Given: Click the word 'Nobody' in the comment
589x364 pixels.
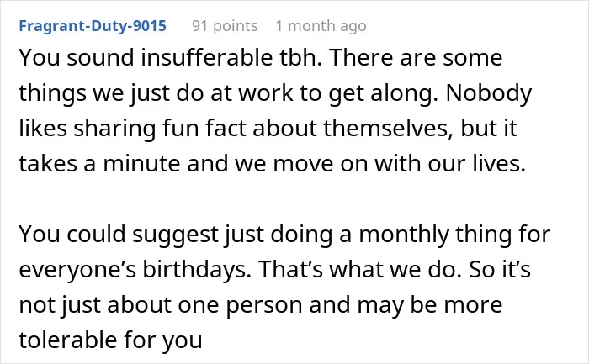Looking at the screenshot, I should point(489,93).
